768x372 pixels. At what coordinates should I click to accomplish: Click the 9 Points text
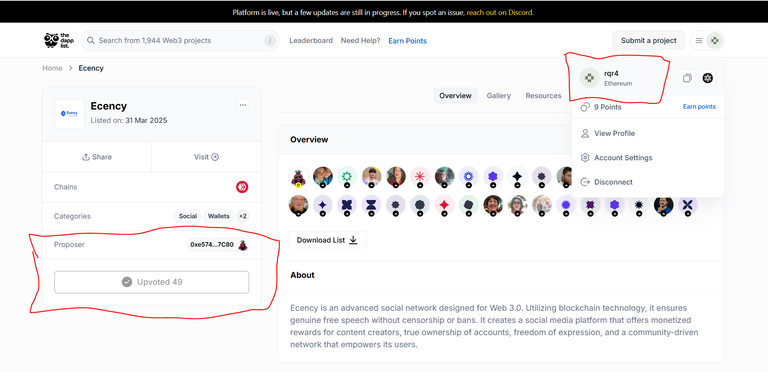(x=607, y=107)
